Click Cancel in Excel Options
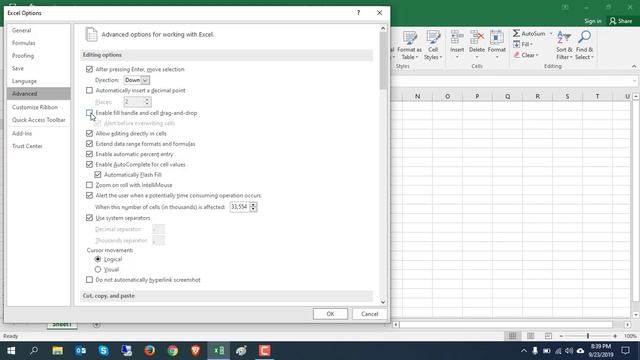 click(x=369, y=314)
